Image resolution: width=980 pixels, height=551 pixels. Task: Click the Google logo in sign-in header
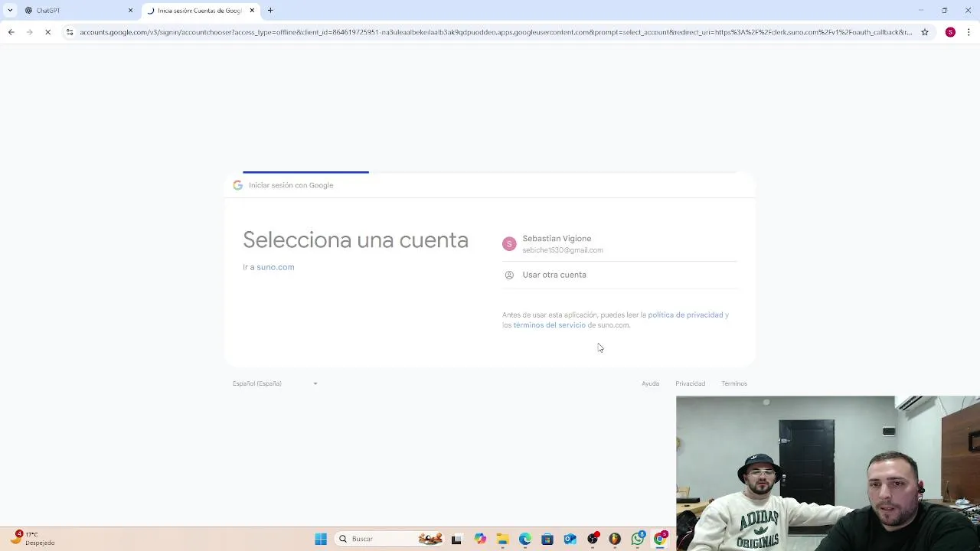(237, 185)
